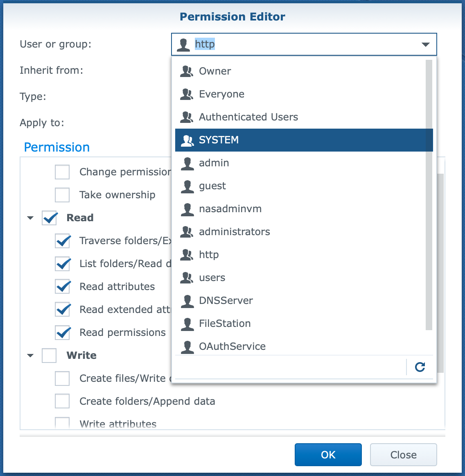Viewport: 465px width, 476px height.
Task: Check Create folders/Append data checkbox
Action: tap(62, 401)
